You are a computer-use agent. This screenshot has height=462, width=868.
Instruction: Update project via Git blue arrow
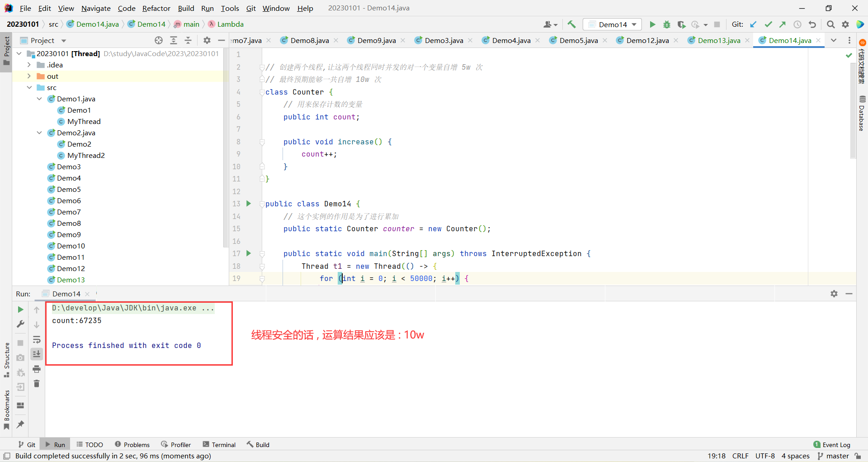pos(753,24)
